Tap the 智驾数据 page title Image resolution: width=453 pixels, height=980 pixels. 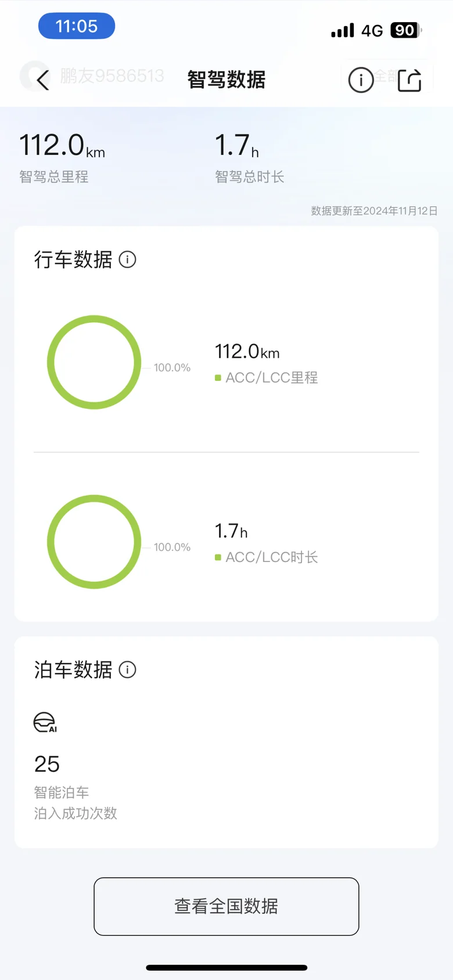point(227,80)
